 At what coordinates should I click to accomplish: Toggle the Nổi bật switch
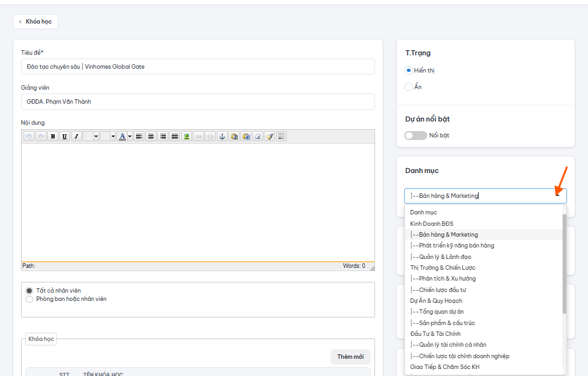416,135
